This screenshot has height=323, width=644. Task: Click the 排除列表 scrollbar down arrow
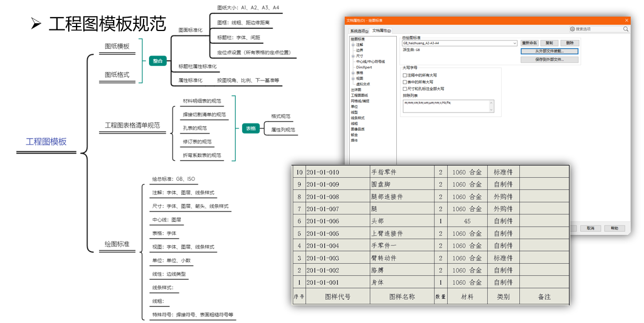[491, 110]
